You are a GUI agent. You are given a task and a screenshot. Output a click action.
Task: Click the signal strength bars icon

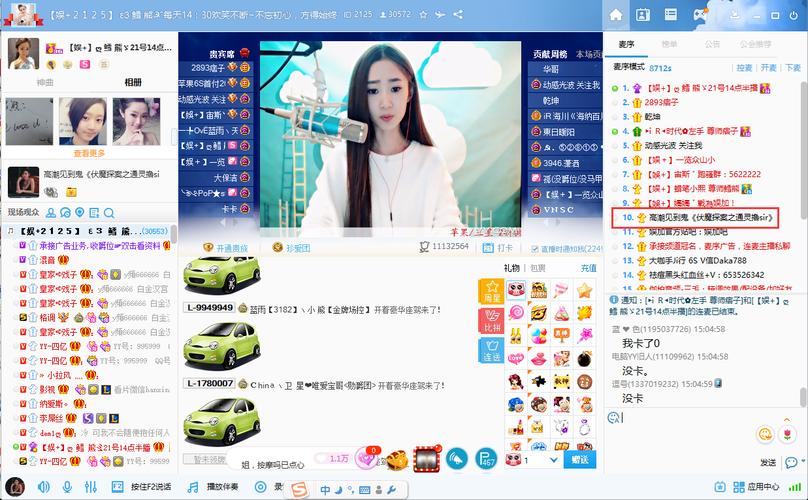[x=795, y=487]
